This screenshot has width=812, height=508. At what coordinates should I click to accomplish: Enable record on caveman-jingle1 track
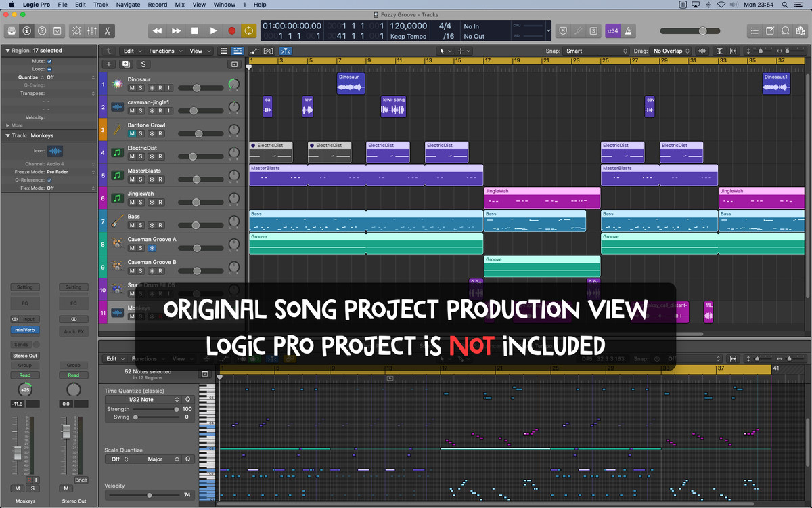coord(161,110)
